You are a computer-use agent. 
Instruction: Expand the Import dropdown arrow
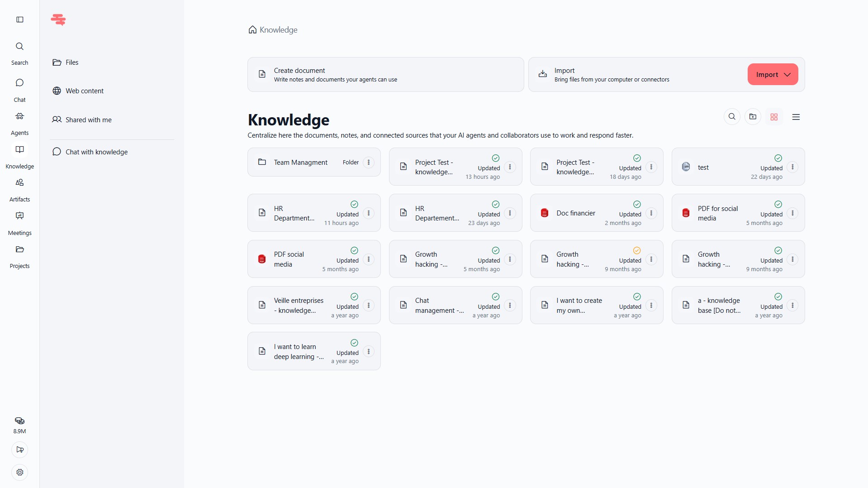tap(787, 74)
